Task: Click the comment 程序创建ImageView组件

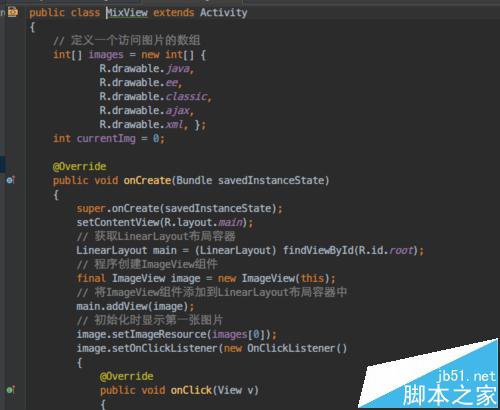Action: [147, 264]
